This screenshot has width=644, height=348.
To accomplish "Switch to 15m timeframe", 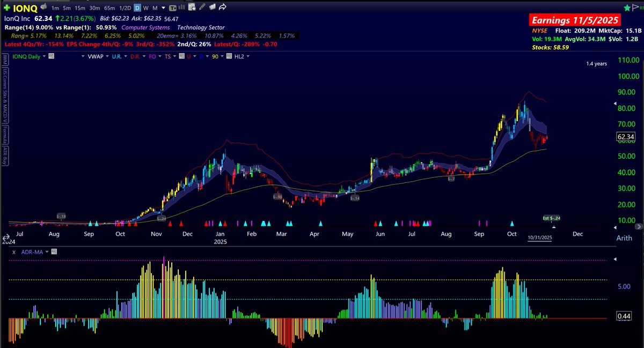I will pyautogui.click(x=80, y=8).
